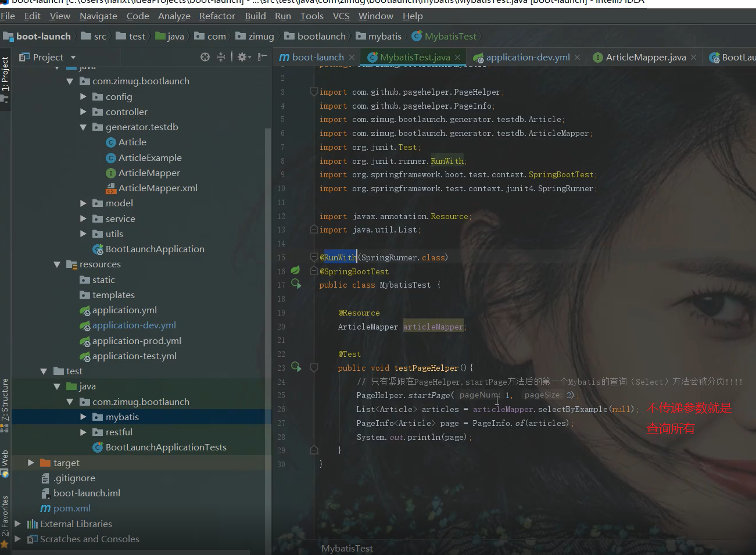Screen dimensions: 756x555
Task: Open the Favorites tool window button
Action: [5, 521]
